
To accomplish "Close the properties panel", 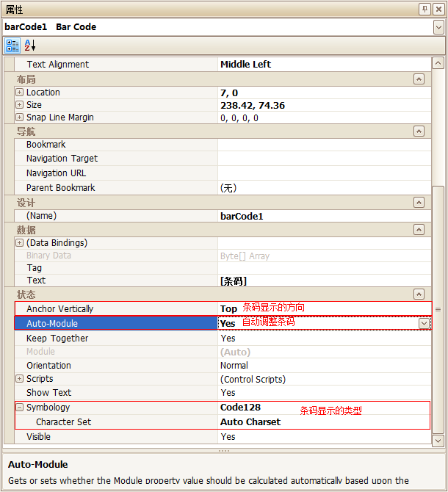I will pyautogui.click(x=438, y=9).
